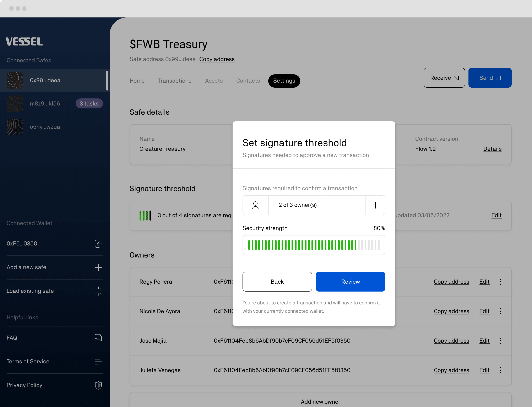Viewport: 532px width, 407px height.
Task: Click Copy address link next to the safe address
Action: [x=217, y=59]
